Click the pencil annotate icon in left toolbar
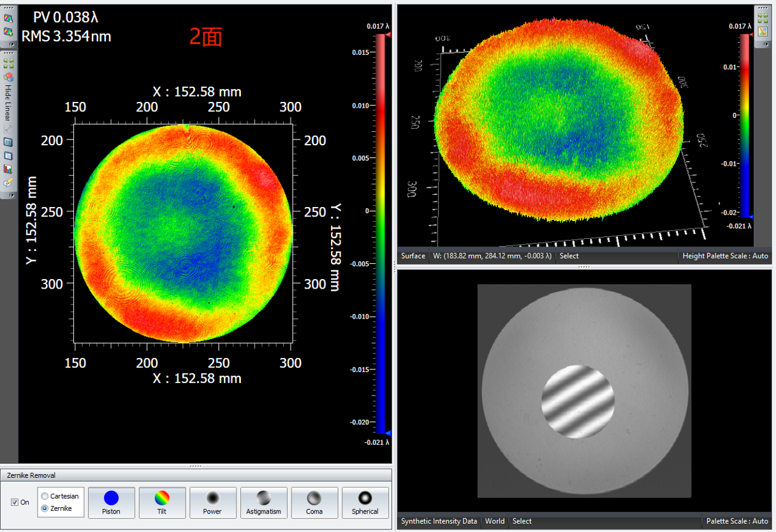 point(8,182)
